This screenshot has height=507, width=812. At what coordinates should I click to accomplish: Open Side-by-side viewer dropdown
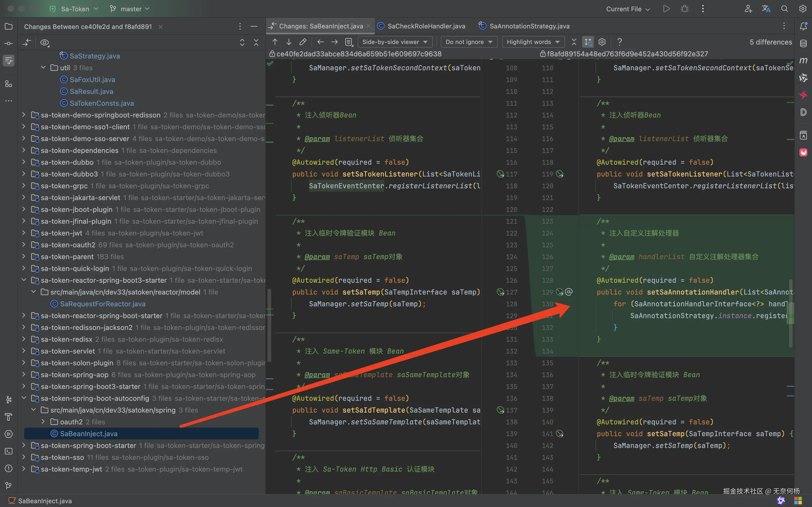(x=395, y=42)
